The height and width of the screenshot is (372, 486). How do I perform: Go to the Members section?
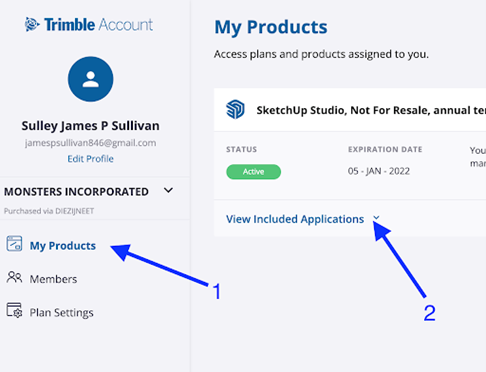pyautogui.click(x=53, y=279)
